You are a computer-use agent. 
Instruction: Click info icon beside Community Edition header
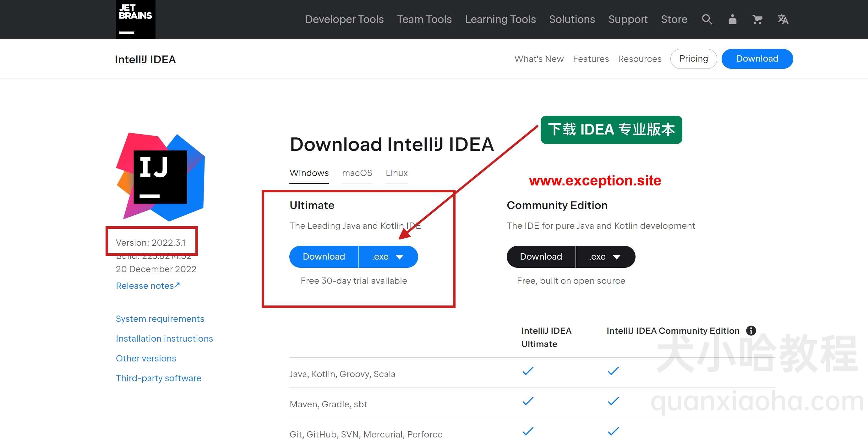751,330
